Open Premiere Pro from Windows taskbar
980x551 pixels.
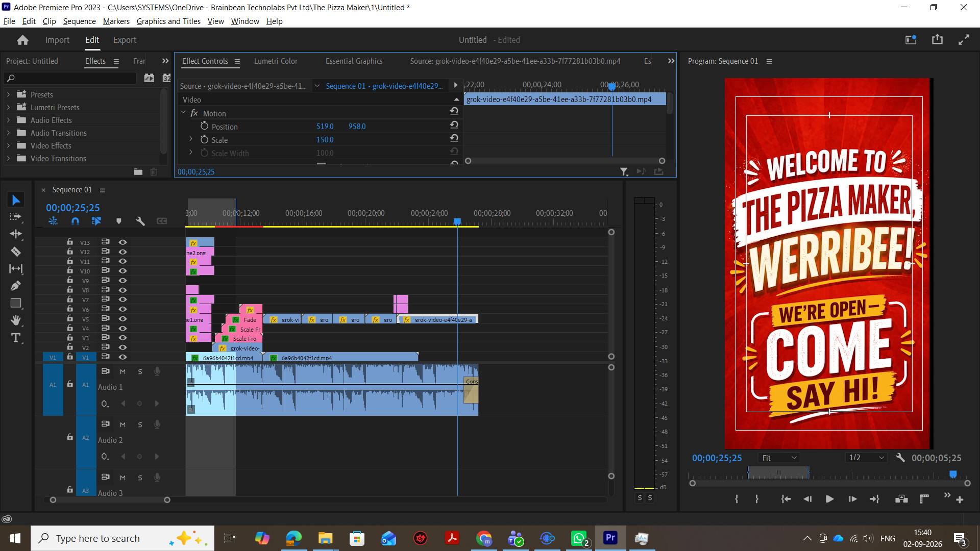pyautogui.click(x=610, y=538)
